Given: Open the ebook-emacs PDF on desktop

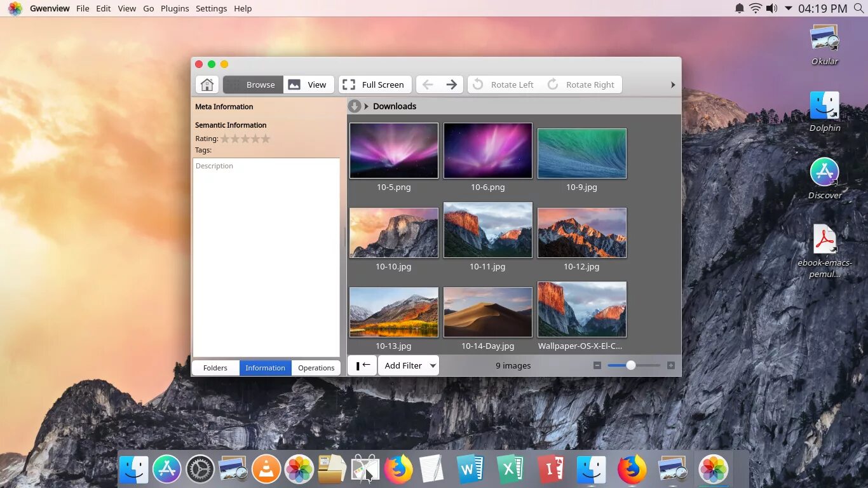Looking at the screenshot, I should pyautogui.click(x=825, y=251).
